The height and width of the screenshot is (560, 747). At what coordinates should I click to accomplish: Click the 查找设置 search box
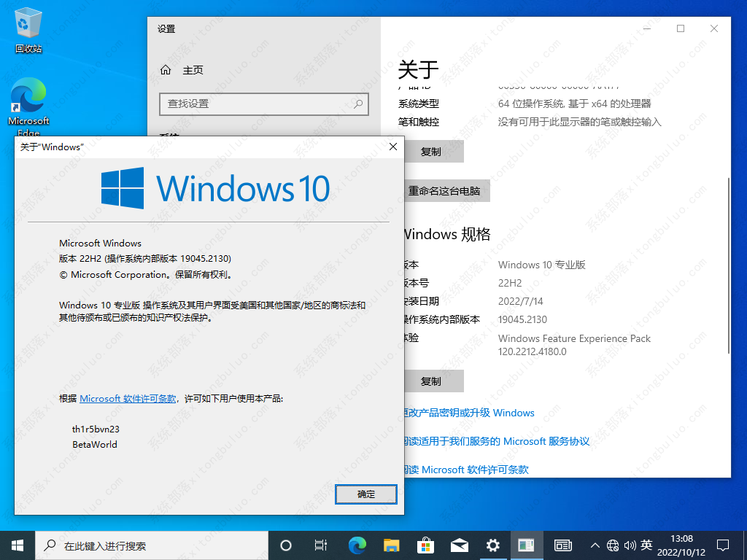pyautogui.click(x=264, y=104)
